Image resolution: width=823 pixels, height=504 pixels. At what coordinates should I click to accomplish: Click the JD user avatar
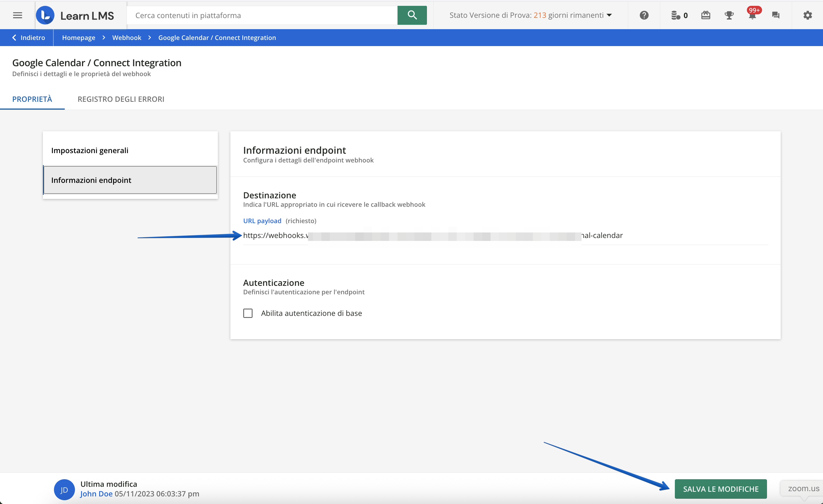click(x=64, y=490)
